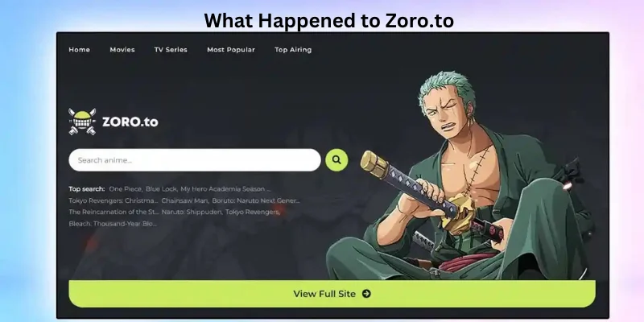Select Blue Lock top search link
Image resolution: width=644 pixels, height=322 pixels.
(x=162, y=189)
